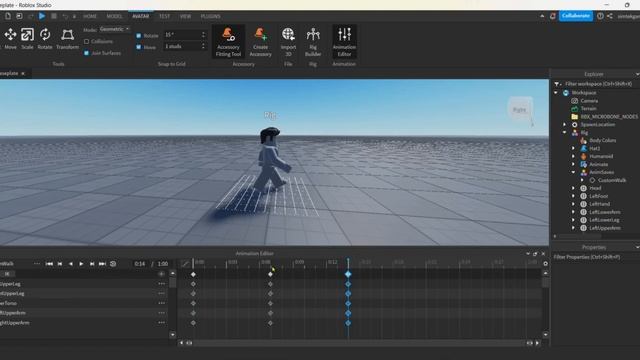Expand the SpawnLocation node
Screen dimensions: 640x360
coord(565,125)
